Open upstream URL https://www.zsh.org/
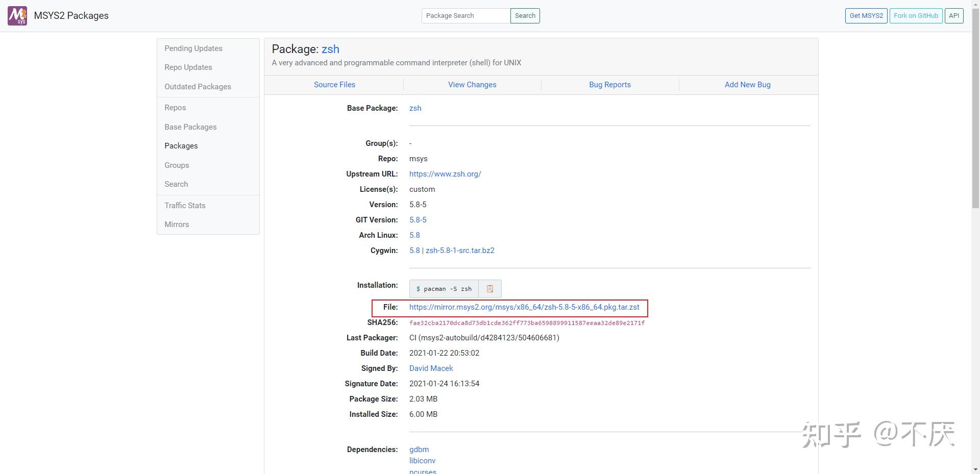 445,174
